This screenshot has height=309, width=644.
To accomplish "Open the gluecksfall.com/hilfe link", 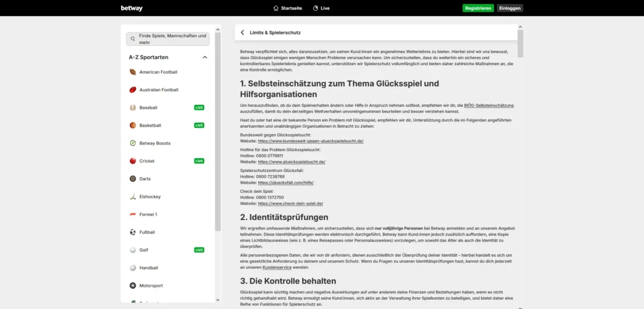I will [285, 183].
